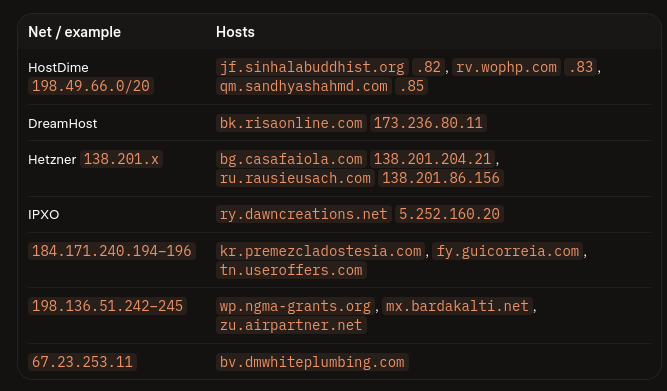Screen dimensions: 667x391
Task: Click the Hetzner 138.201.x tag
Action: tap(121, 159)
